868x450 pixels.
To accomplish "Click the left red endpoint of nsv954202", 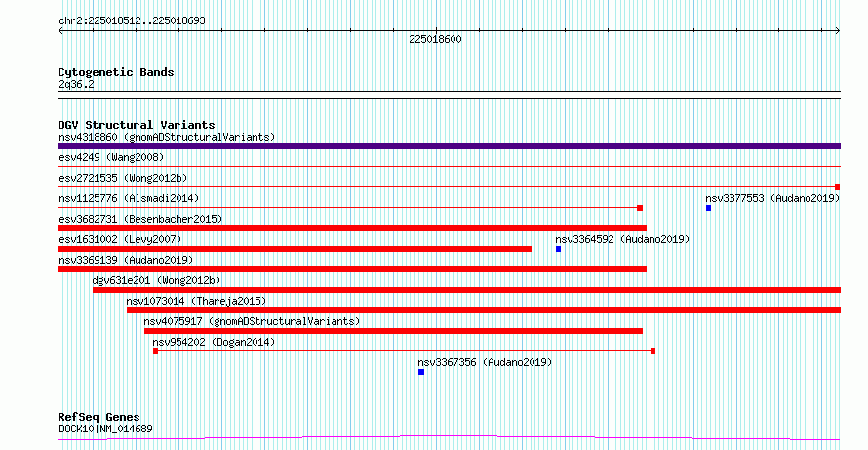I will point(155,351).
